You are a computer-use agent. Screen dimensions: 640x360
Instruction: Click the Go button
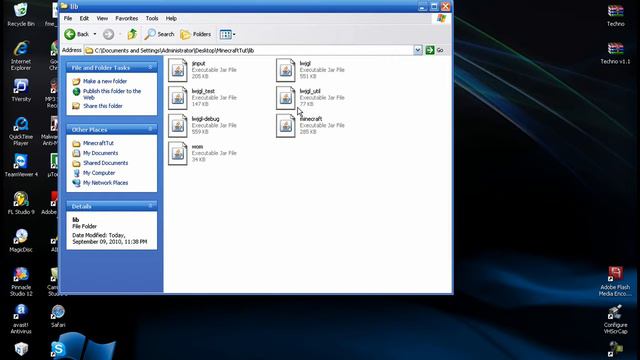pos(434,50)
